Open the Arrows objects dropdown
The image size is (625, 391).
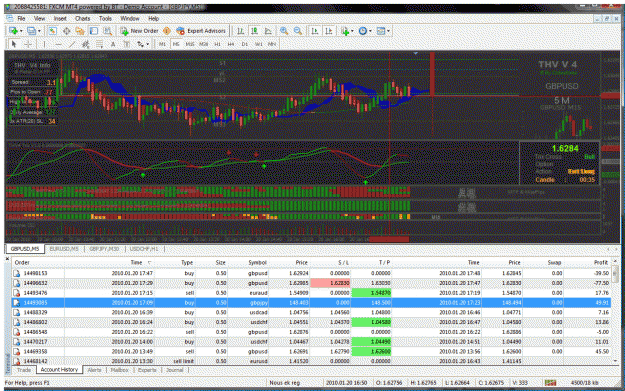(143, 44)
